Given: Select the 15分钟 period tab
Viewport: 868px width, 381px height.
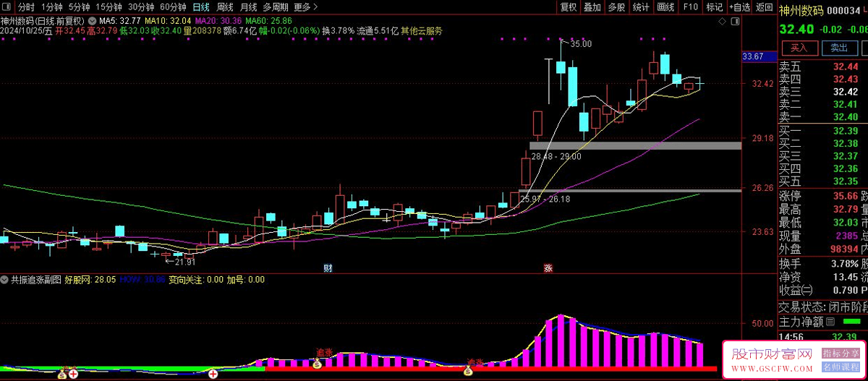Looking at the screenshot, I should coord(109,7).
